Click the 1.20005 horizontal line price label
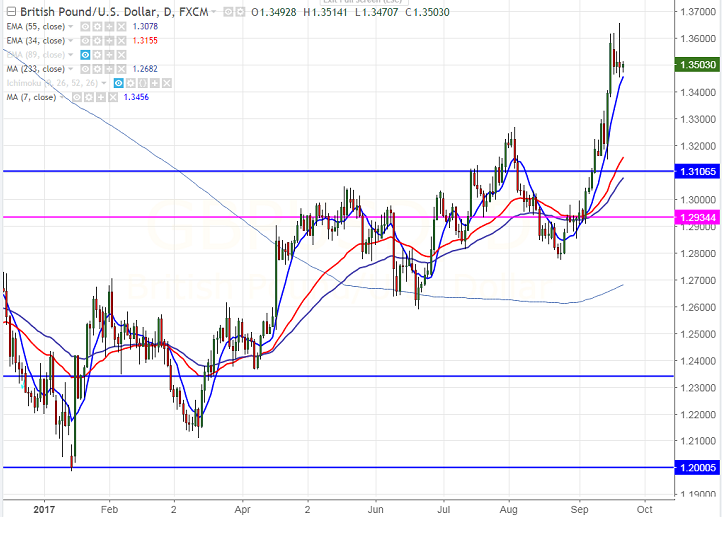The height and width of the screenshot is (543, 725). (698, 468)
